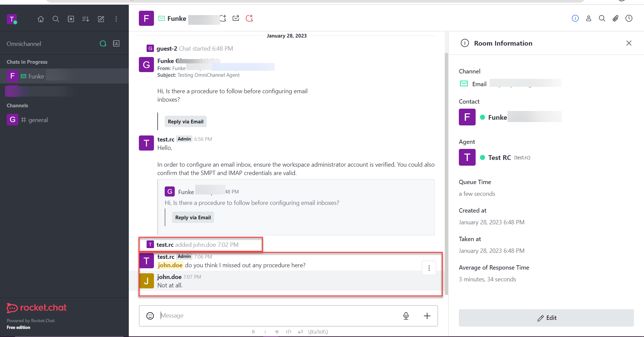Screen dimensions: 644x337
Task: Open the sidebar search icon
Action: pyautogui.click(x=56, y=19)
